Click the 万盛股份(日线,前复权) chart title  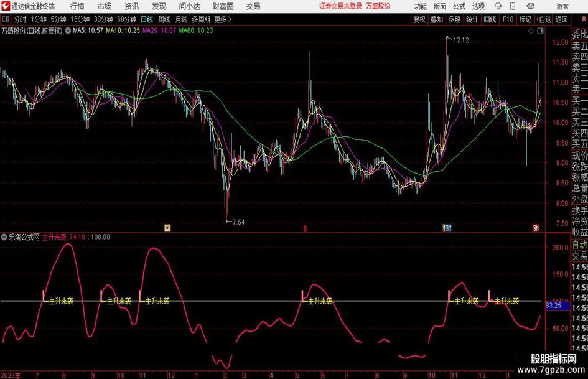[x=32, y=30]
